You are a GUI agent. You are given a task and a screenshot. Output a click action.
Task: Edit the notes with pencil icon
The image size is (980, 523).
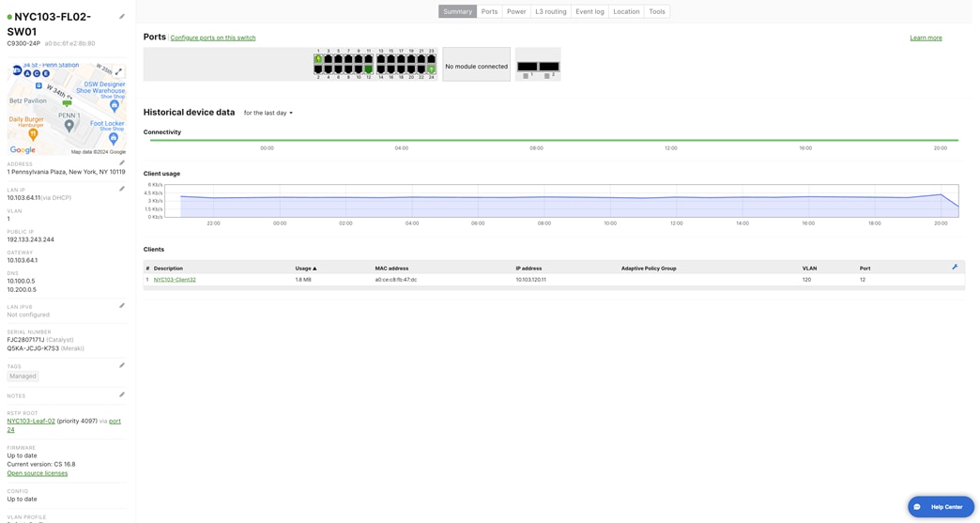(x=122, y=395)
